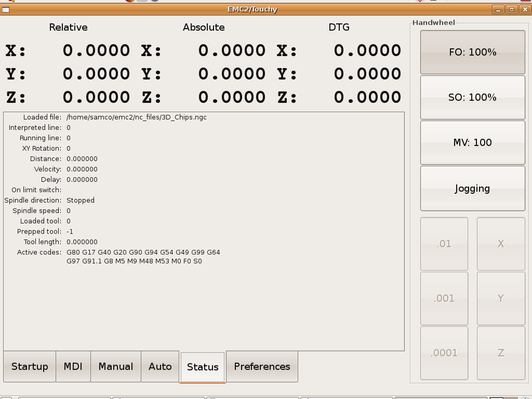Select the X axis jog button
The height and width of the screenshot is (399, 532).
[x=501, y=244]
